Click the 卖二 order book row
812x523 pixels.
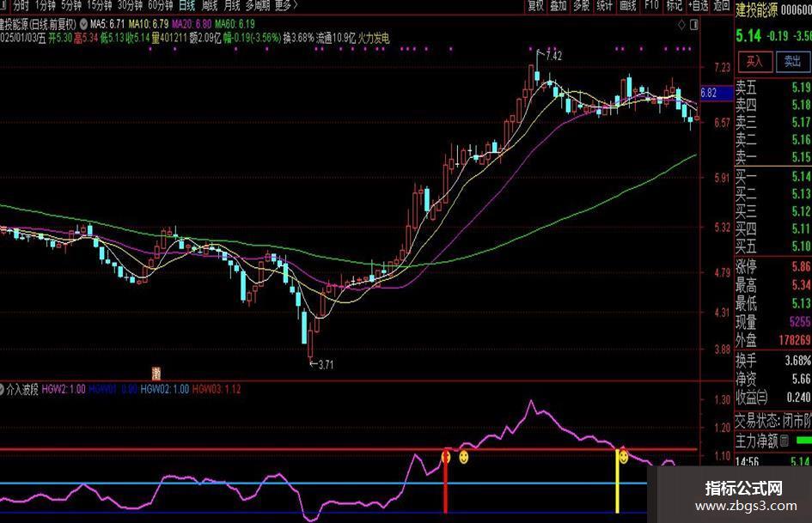point(773,139)
